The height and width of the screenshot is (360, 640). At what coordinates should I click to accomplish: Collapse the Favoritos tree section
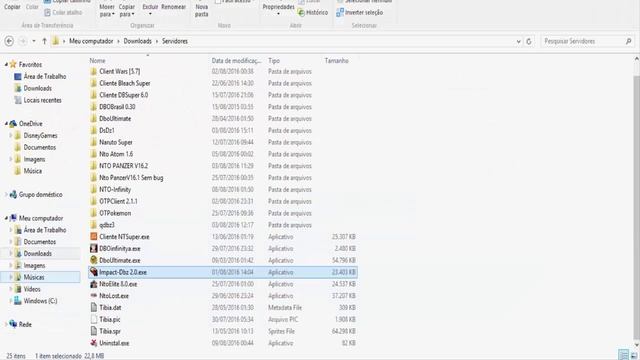(6, 64)
